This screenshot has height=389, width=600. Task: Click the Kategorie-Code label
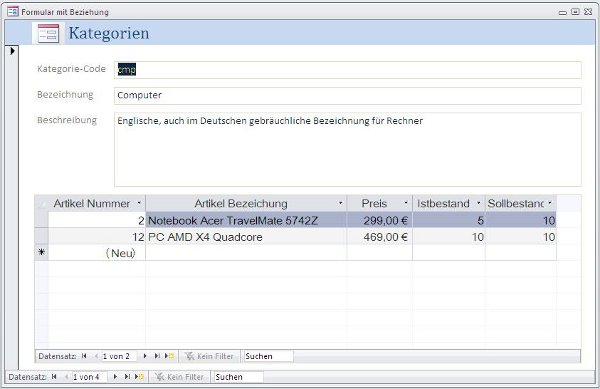click(x=71, y=69)
